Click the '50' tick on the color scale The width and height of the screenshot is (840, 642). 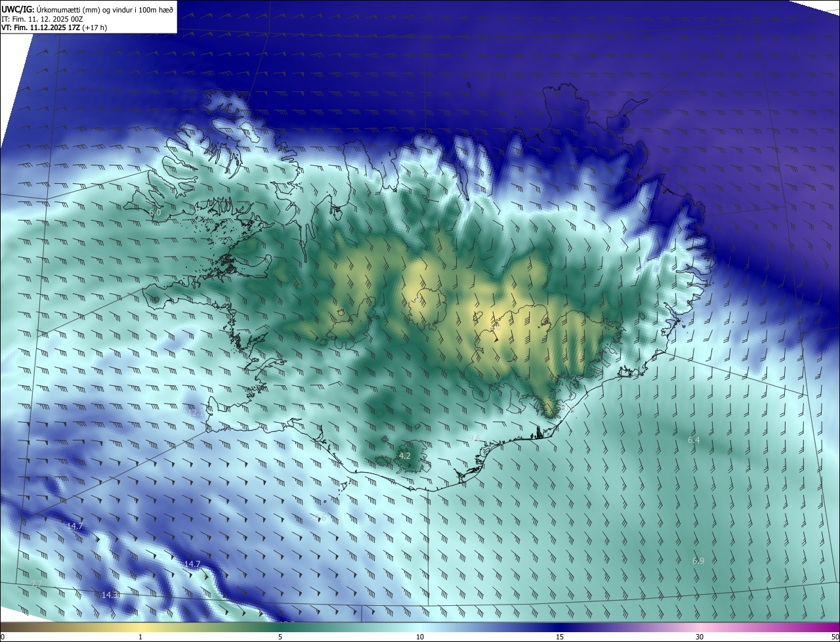pos(835,637)
